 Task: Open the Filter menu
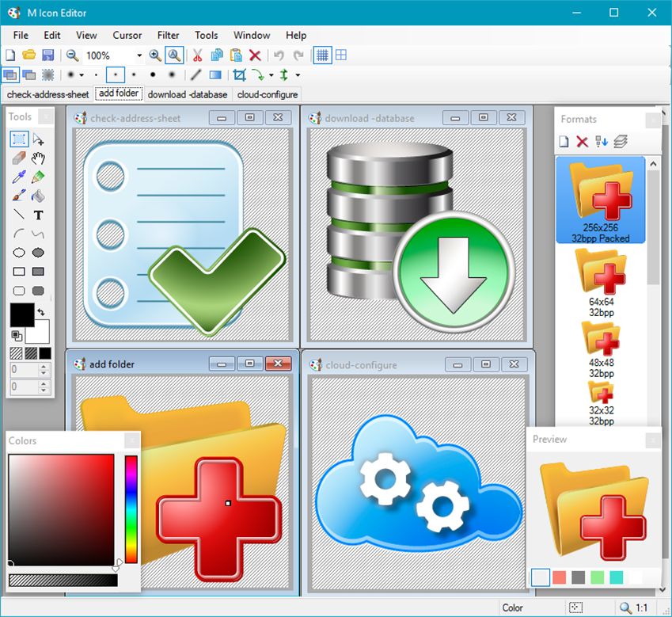point(168,35)
